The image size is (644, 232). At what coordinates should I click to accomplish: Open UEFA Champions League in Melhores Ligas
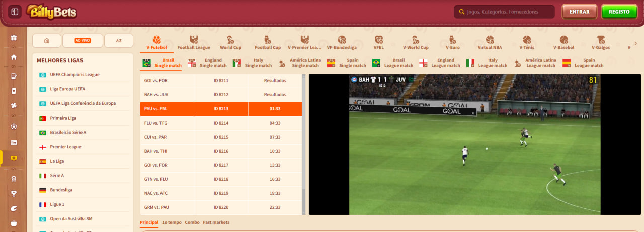point(83,75)
